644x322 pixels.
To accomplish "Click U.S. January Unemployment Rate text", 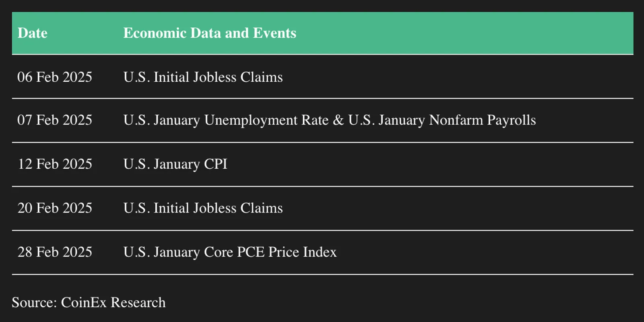I will 226,120.
